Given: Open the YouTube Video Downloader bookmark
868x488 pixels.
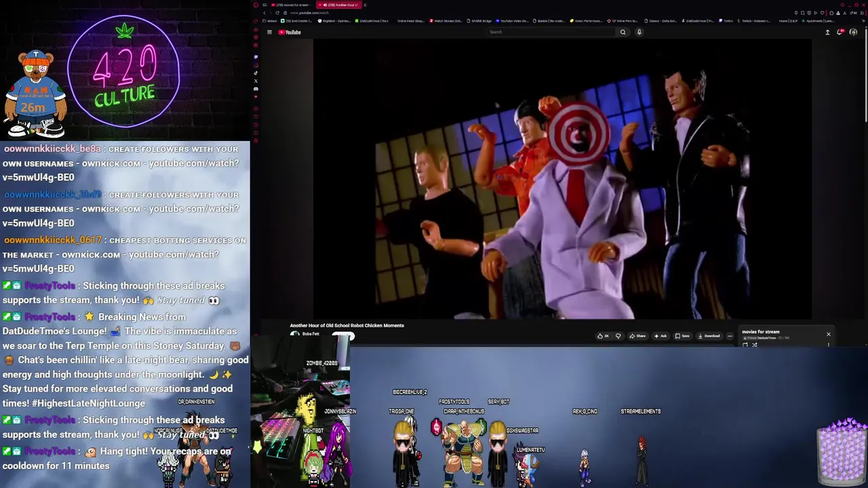Looking at the screenshot, I should pos(512,21).
